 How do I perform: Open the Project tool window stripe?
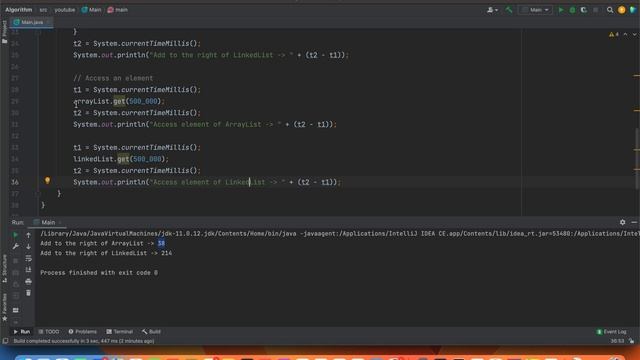pyautogui.click(x=4, y=32)
